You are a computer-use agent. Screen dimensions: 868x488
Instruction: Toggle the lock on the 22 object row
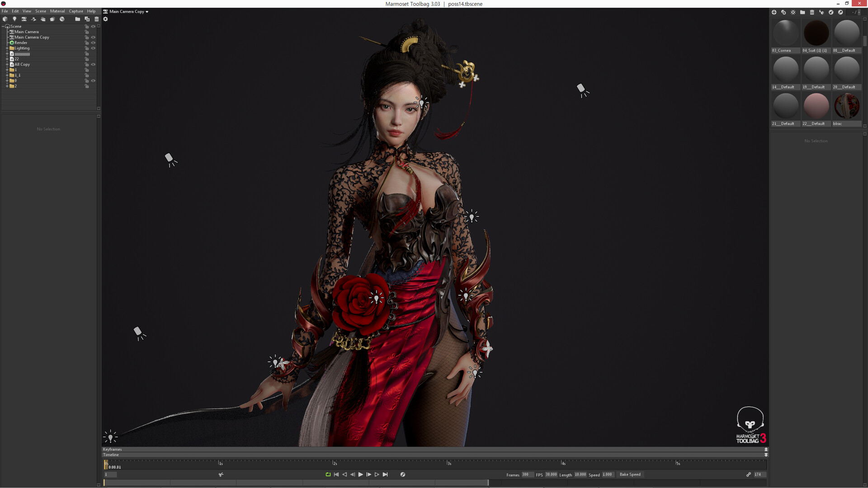(x=87, y=59)
